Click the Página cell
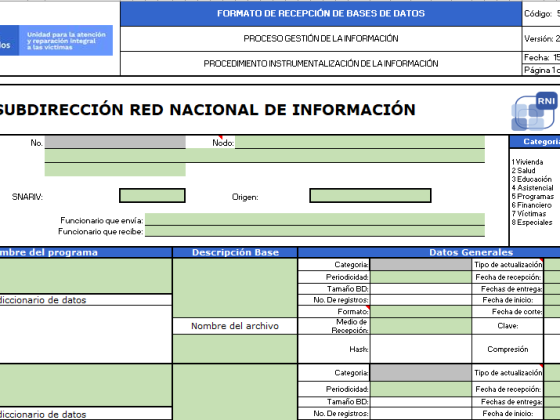The height and width of the screenshot is (420, 560). click(541, 70)
